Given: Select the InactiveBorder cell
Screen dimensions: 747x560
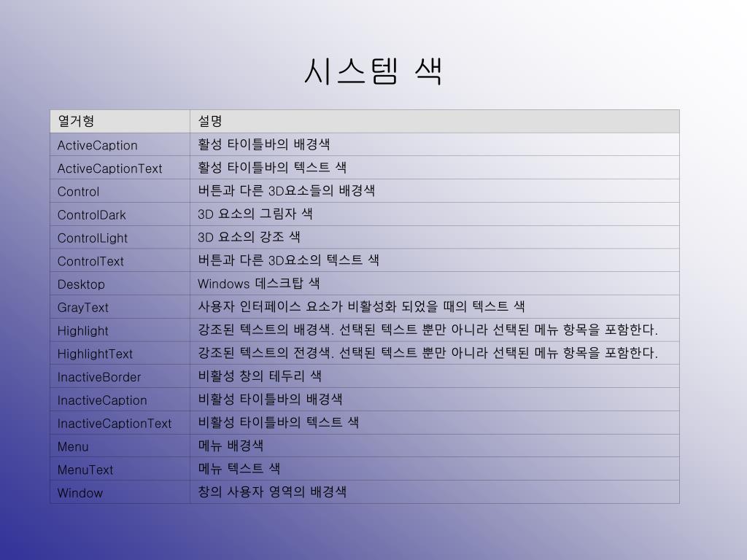Looking at the screenshot, I should [120, 376].
